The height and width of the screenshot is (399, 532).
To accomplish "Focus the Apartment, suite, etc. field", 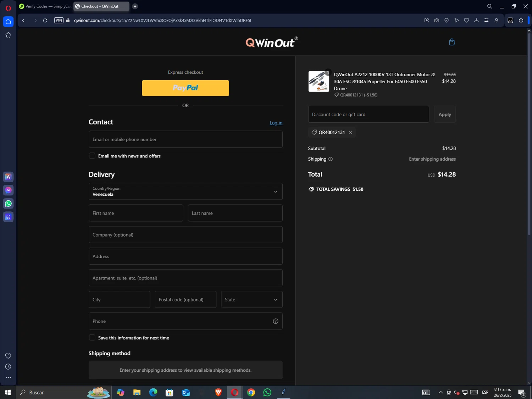I will coord(185,278).
